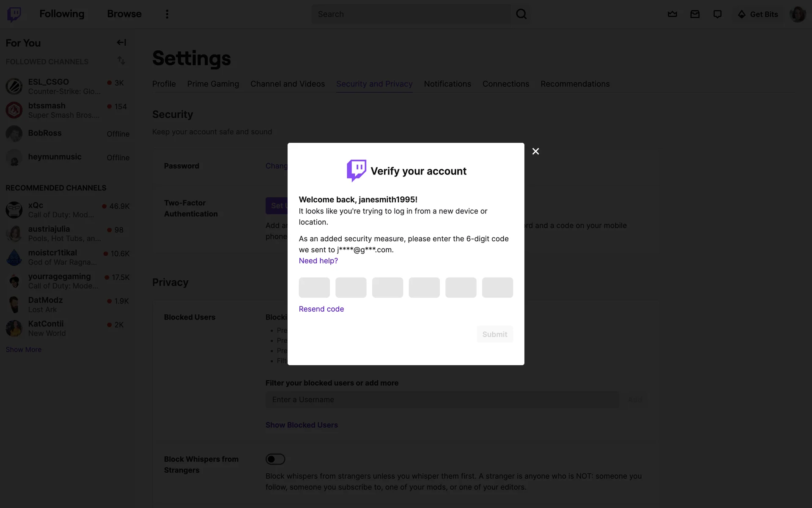
Task: Toggle Block Whispers from Strangers switch
Action: tap(275, 459)
